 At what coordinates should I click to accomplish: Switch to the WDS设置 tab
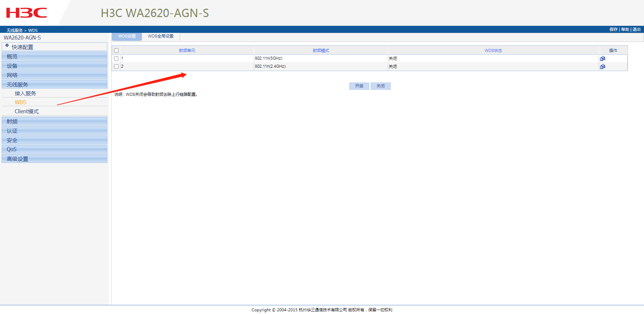tap(127, 36)
